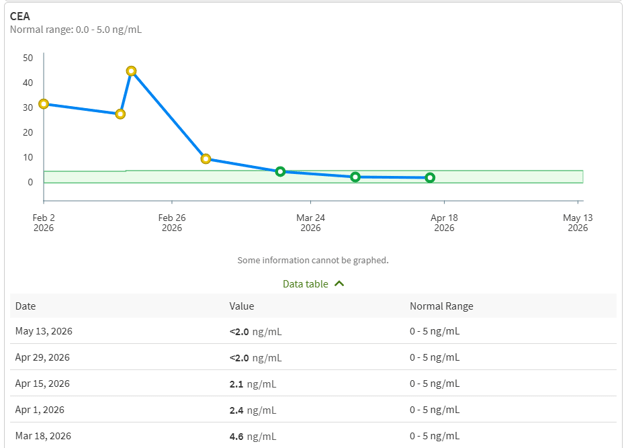Viewport: 624px width, 448px height.
Task: Select the peak yellow data point near 45
Action: click(x=131, y=71)
